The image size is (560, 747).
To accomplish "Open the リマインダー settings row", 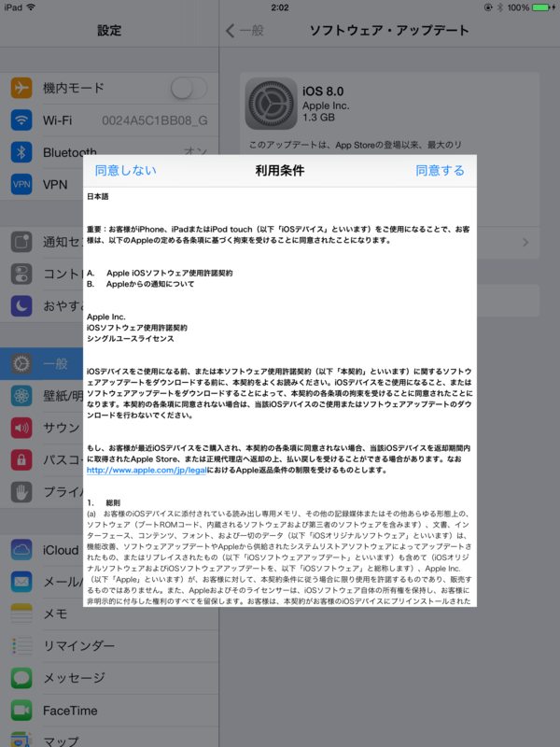I will tap(109, 646).
